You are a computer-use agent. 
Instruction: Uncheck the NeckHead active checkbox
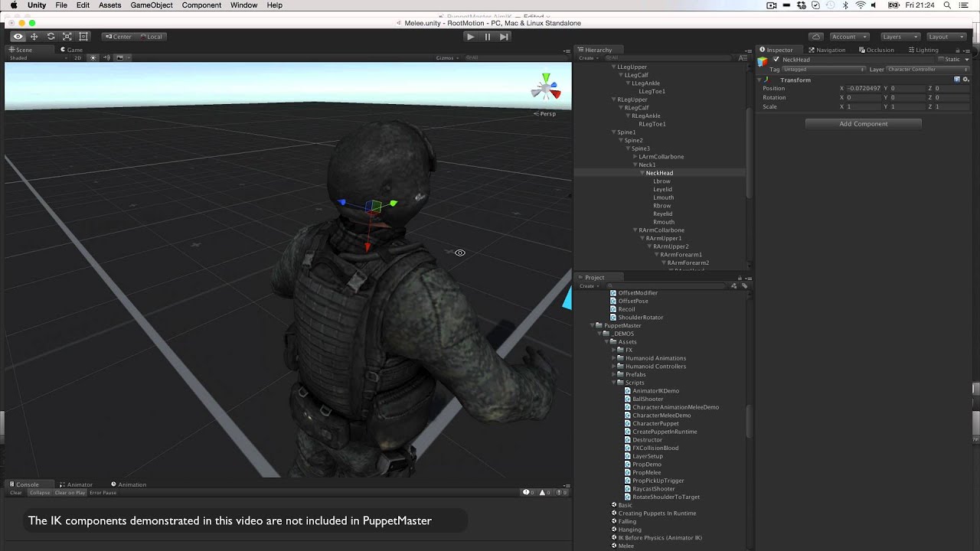776,59
